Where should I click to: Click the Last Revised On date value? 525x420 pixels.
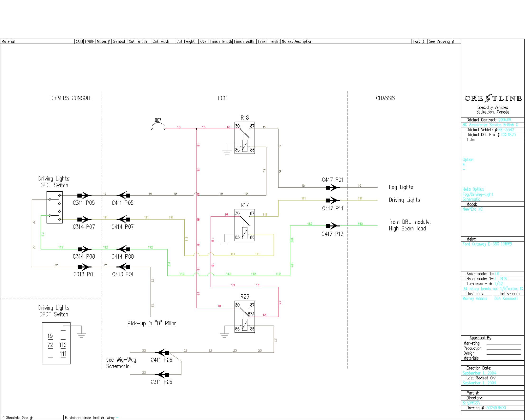pos(479,383)
